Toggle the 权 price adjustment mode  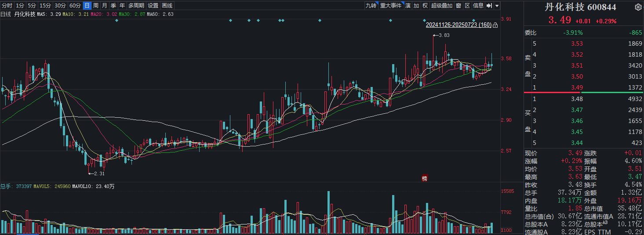pos(425,6)
